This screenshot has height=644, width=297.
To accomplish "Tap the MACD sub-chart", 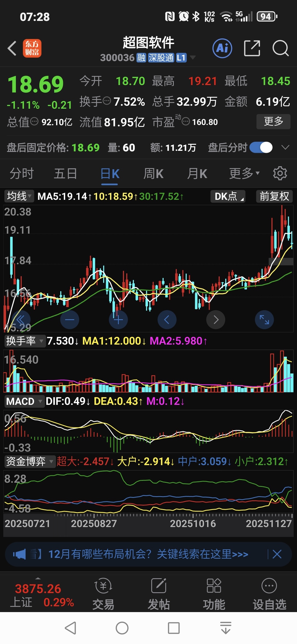I will [148, 431].
